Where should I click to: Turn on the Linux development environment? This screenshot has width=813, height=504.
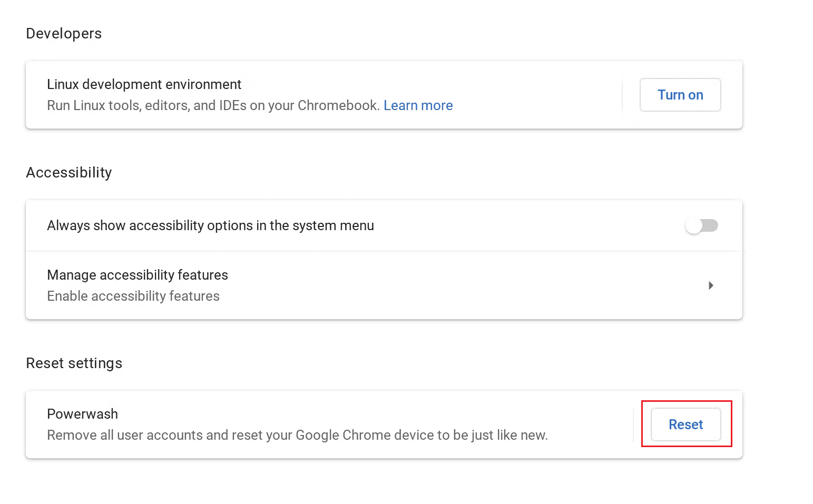pyautogui.click(x=680, y=95)
